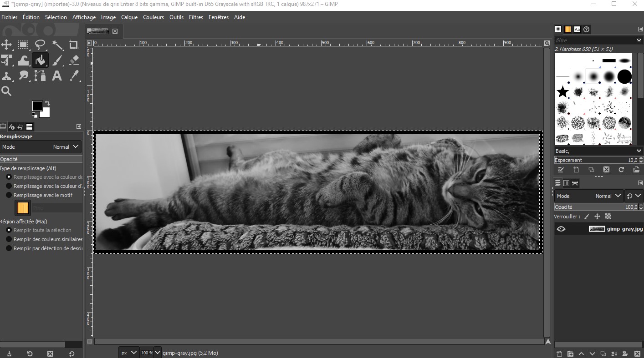Select the Text tool
The width and height of the screenshot is (644, 358).
[x=57, y=76]
